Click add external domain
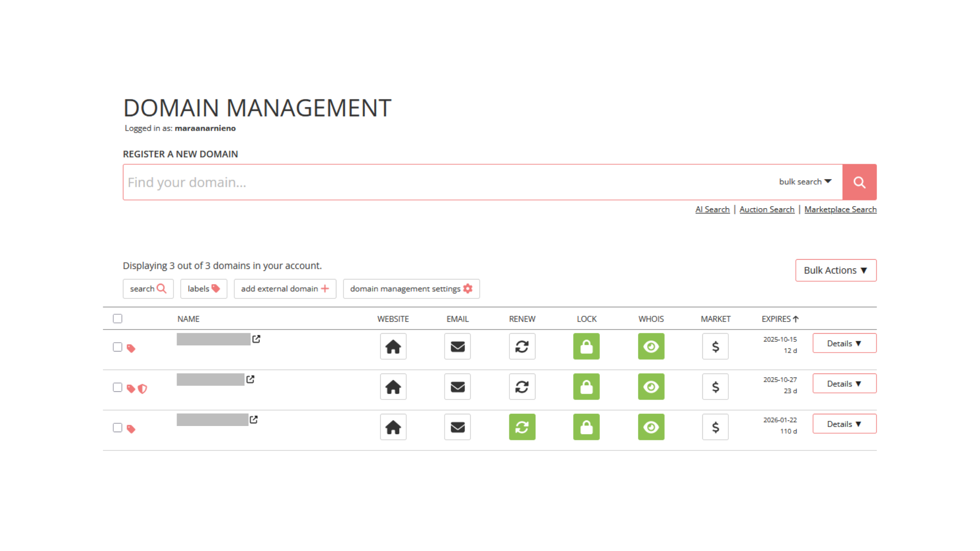980x551 pixels. 285,288
